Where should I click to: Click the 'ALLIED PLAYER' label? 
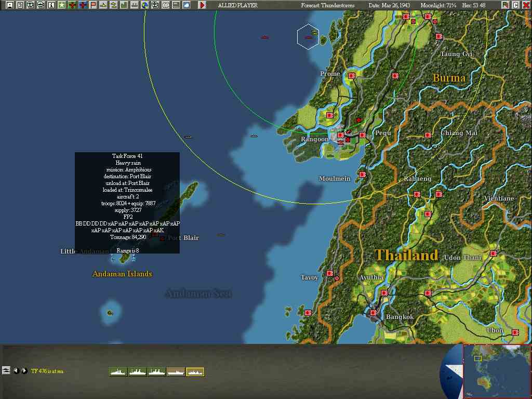[x=238, y=5]
